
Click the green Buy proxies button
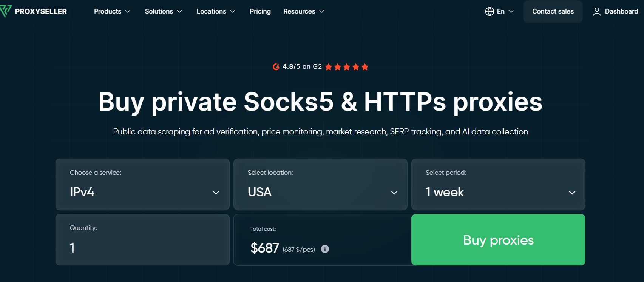[498, 240]
